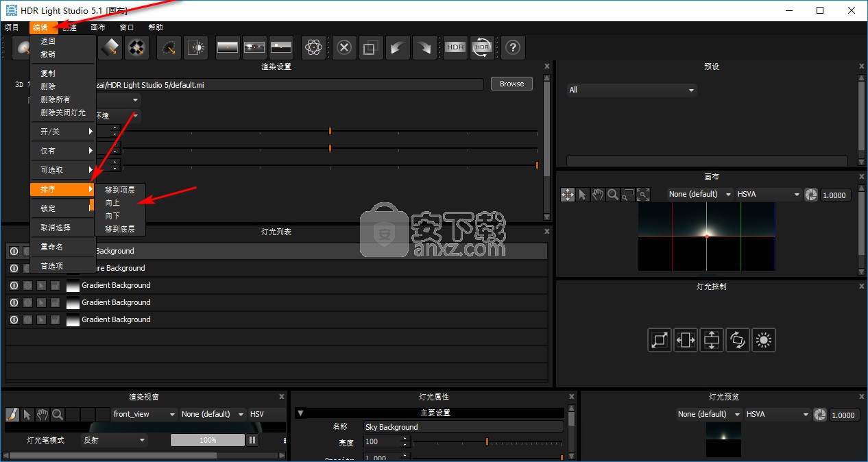This screenshot has height=462, width=868.
Task: Open HSVA dropdown in canvas panel
Action: 768,195
